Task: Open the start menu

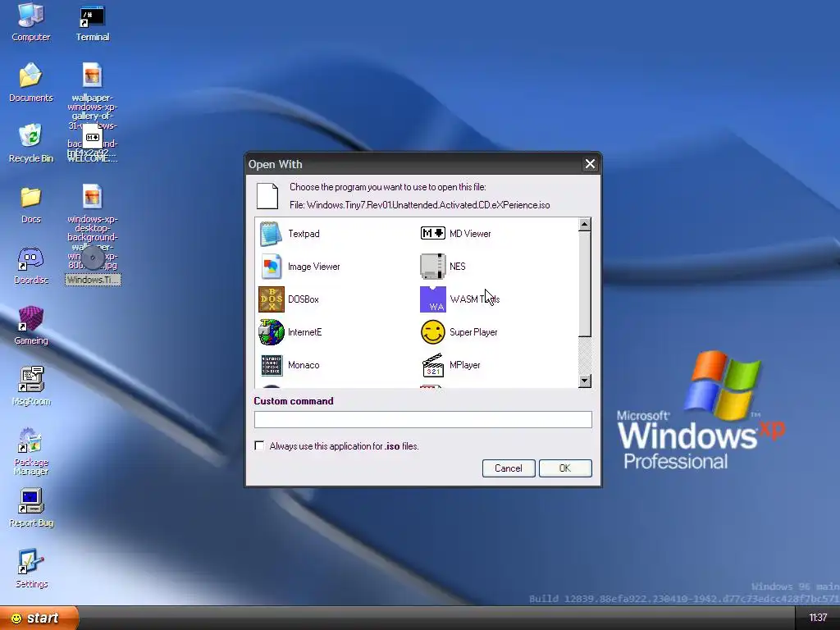Action: [x=39, y=618]
